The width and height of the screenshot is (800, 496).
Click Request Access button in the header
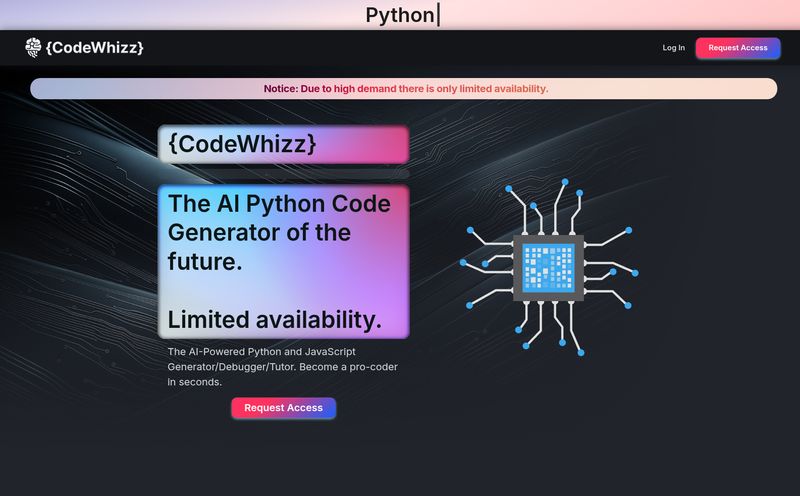[x=738, y=48]
